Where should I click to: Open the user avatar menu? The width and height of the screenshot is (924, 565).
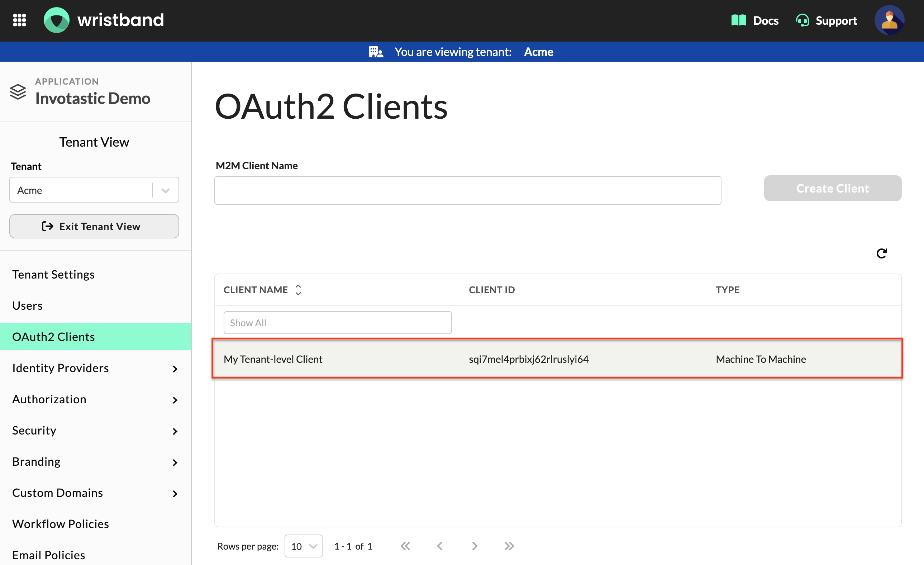(889, 20)
